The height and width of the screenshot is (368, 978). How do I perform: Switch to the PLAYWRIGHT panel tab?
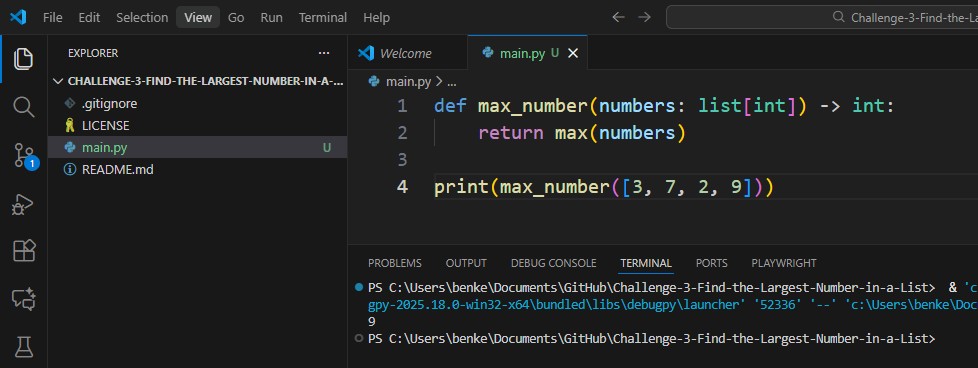pyautogui.click(x=784, y=263)
